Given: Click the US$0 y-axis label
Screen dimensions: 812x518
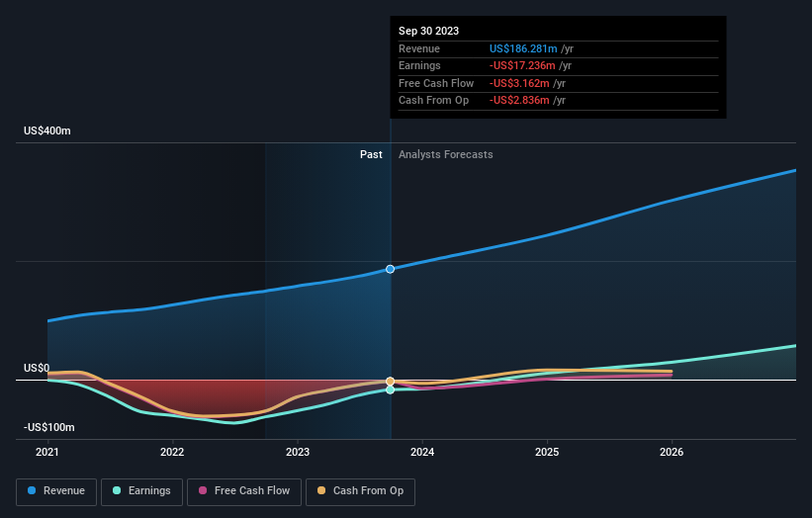Looking at the screenshot, I should tap(37, 368).
